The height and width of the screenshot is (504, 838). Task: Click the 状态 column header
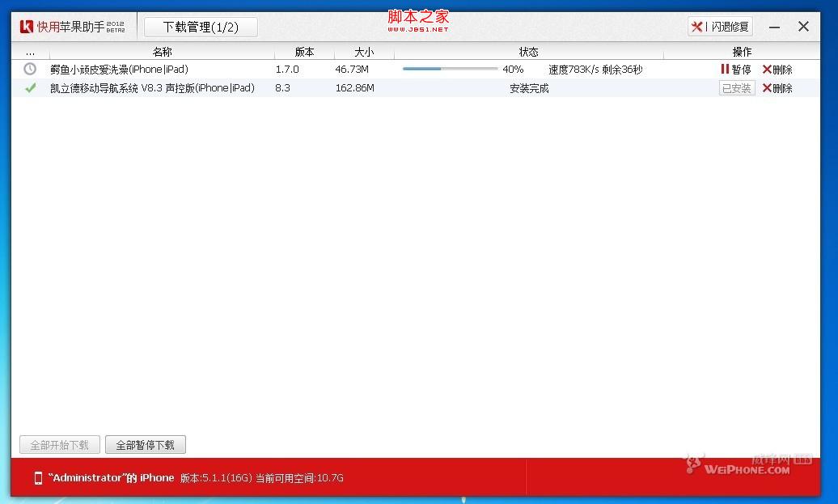point(528,52)
